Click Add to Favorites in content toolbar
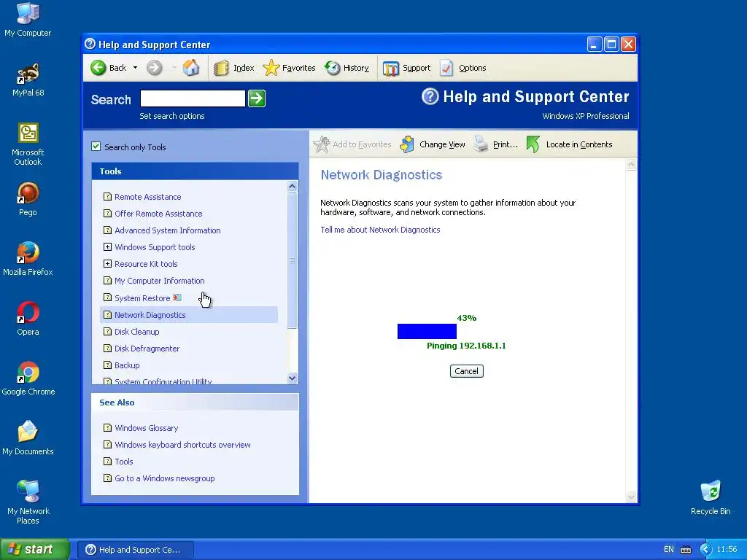 click(352, 144)
